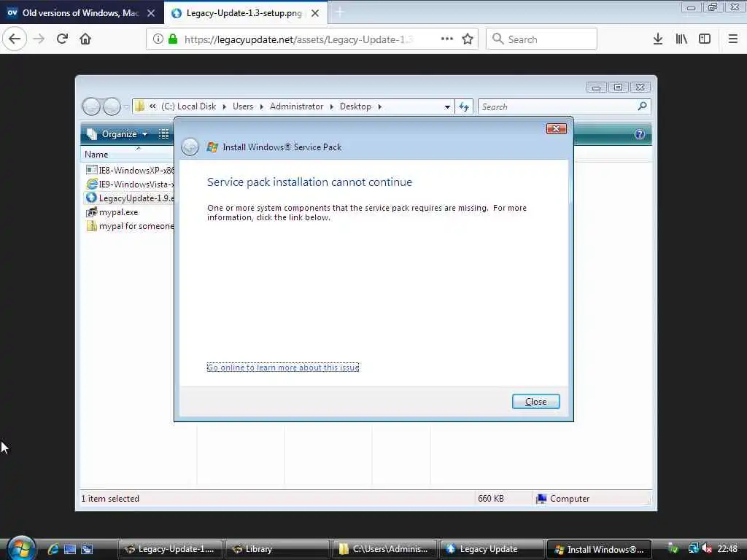Go to the browser home page
Viewport: 747px width, 560px height.
85,39
